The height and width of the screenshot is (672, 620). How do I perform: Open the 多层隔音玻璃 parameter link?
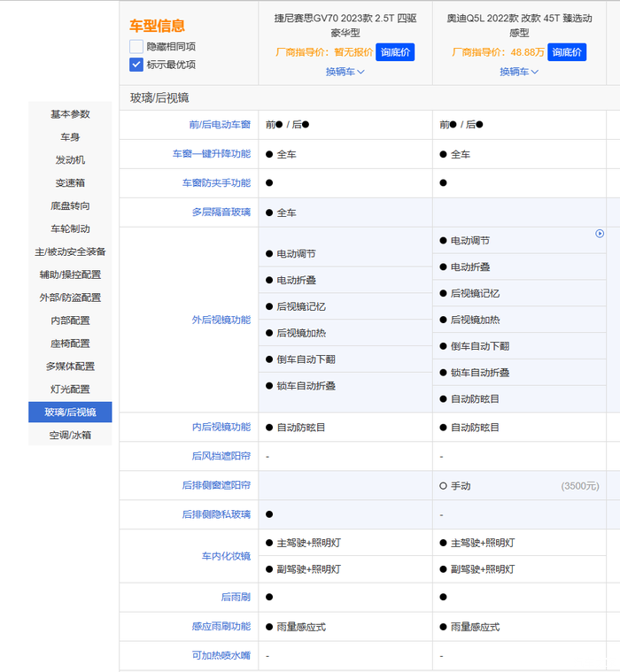click(221, 212)
